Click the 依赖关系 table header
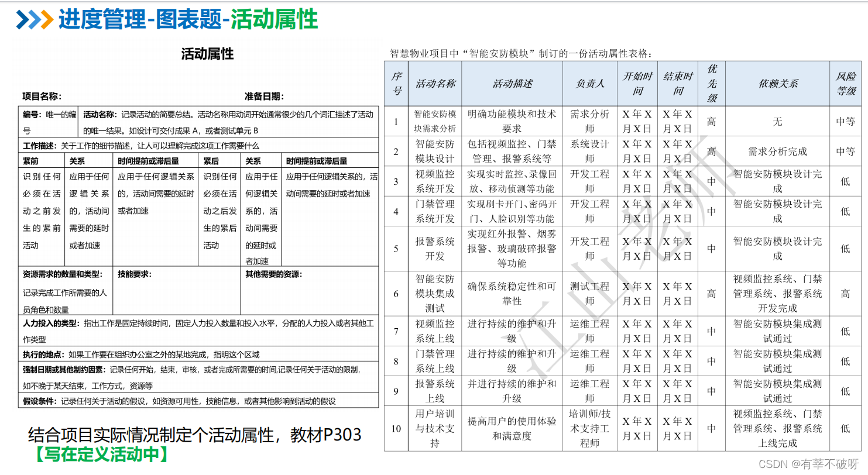868x475 pixels. (x=778, y=83)
